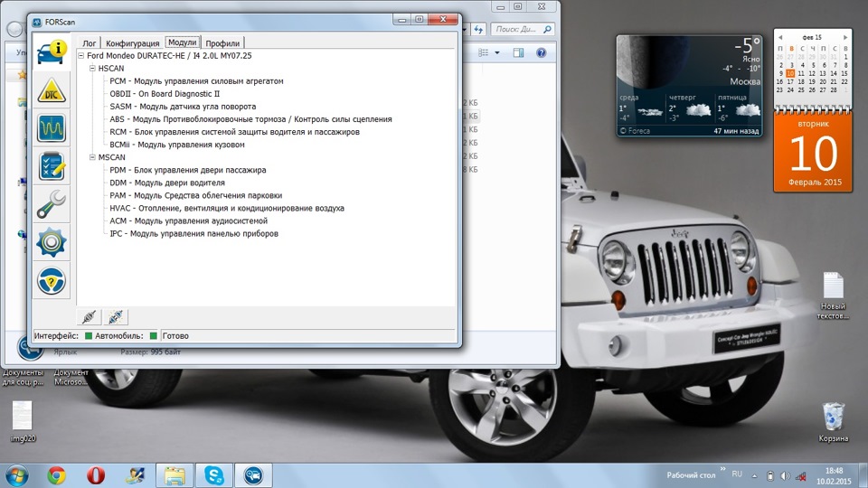The width and height of the screenshot is (868, 488).
Task: Show hidden tray icons arrow
Action: (754, 476)
